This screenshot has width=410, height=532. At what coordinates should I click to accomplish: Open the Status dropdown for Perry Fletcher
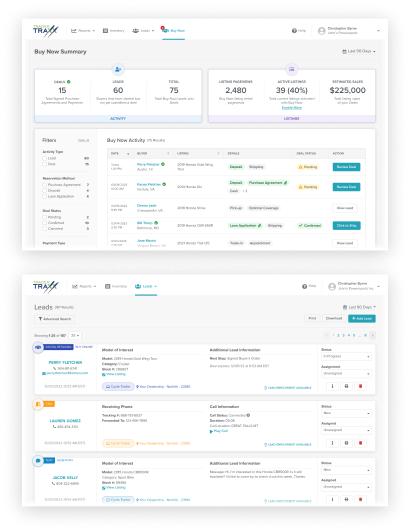click(x=346, y=357)
